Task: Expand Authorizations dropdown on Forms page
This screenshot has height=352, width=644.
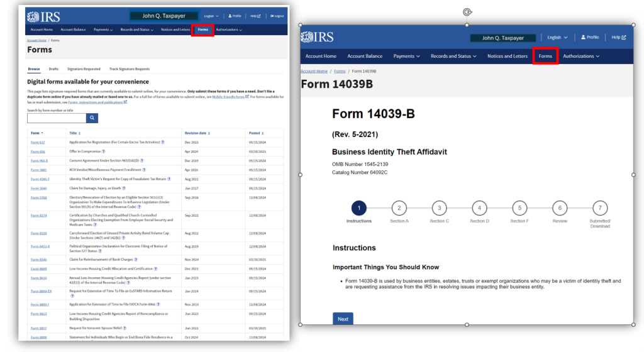Action: (x=229, y=30)
